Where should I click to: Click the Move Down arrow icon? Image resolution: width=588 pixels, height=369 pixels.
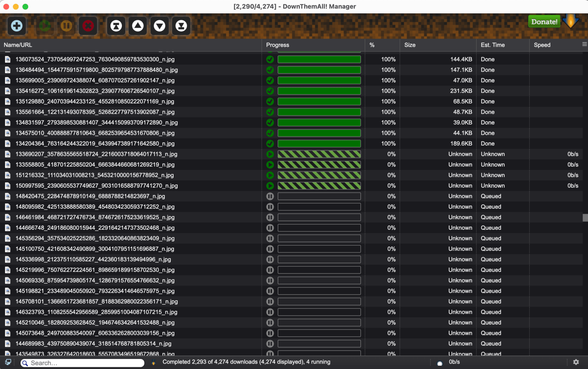[x=160, y=26]
